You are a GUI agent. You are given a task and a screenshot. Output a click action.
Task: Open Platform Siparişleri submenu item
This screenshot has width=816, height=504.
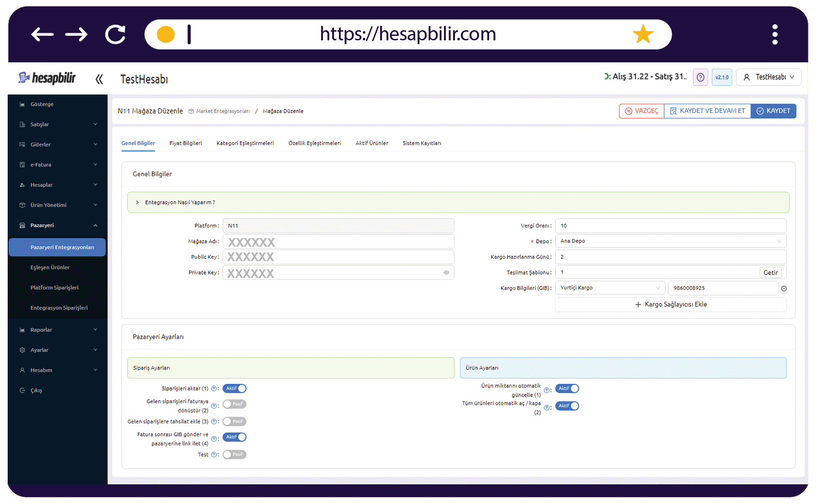(57, 288)
